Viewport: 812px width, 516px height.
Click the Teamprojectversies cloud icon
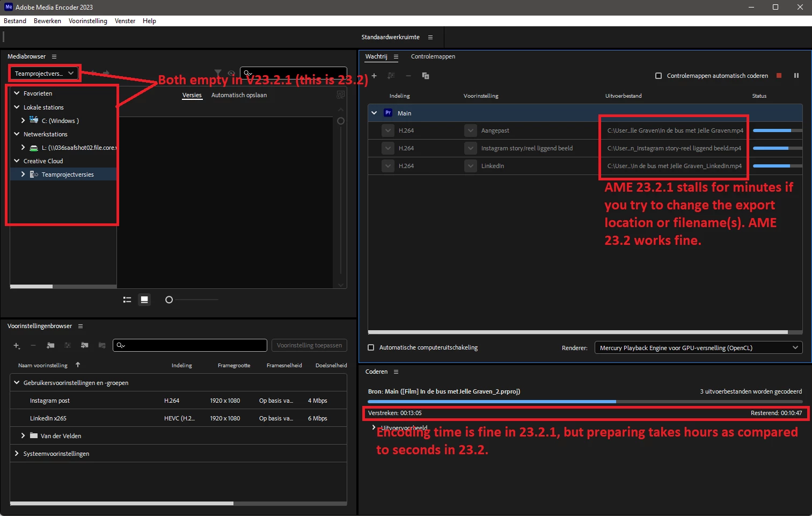(x=34, y=175)
